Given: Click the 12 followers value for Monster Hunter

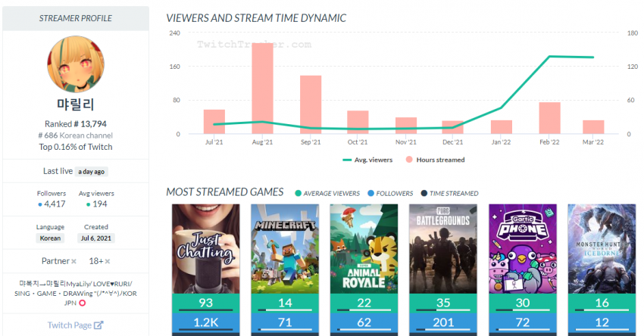Looking at the screenshot, I should coord(602,322).
